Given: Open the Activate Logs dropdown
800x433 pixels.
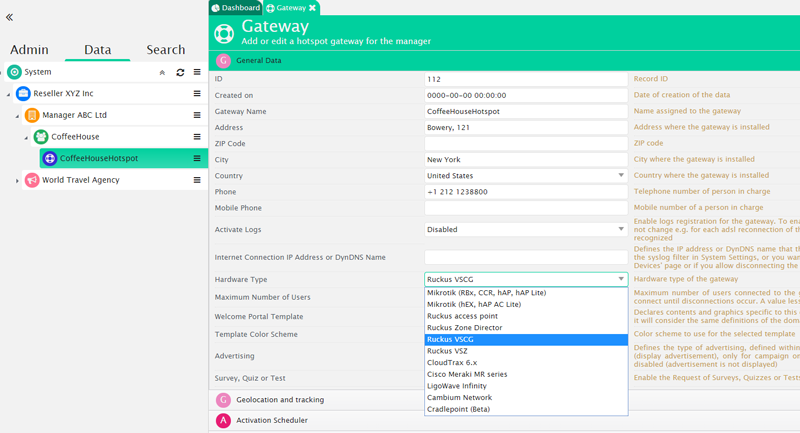Looking at the screenshot, I should pyautogui.click(x=620, y=230).
